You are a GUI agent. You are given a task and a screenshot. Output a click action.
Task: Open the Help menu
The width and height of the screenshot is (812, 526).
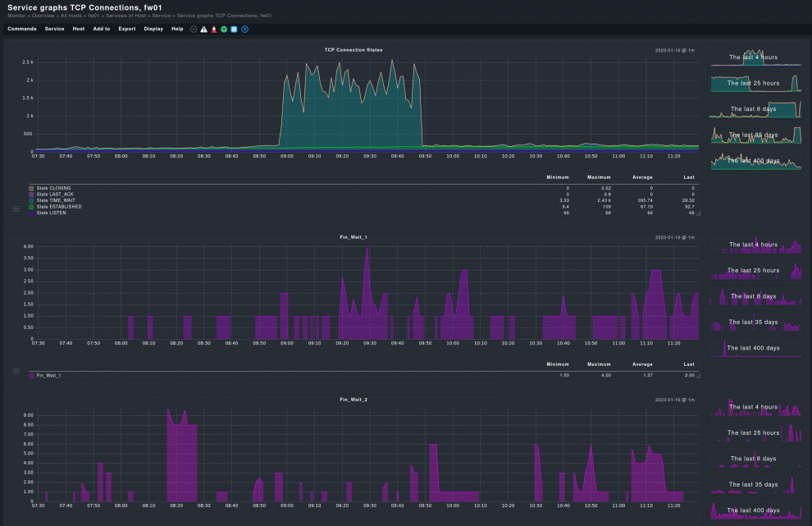point(177,29)
